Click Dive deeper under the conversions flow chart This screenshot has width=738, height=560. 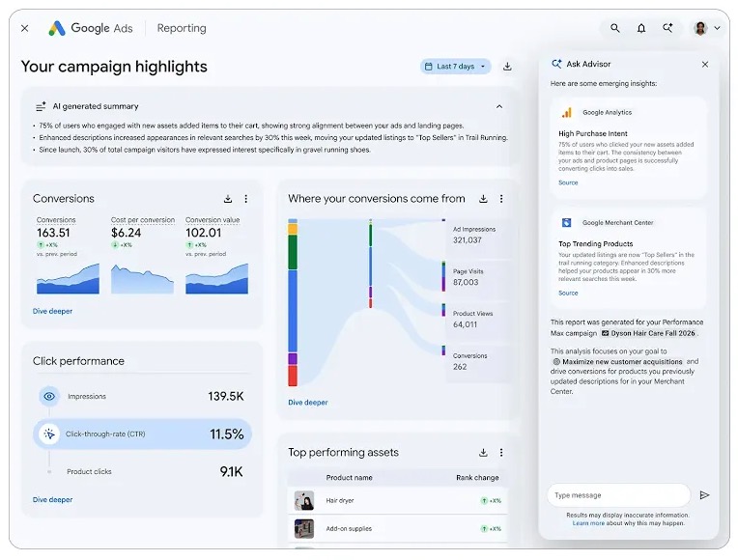pos(308,403)
